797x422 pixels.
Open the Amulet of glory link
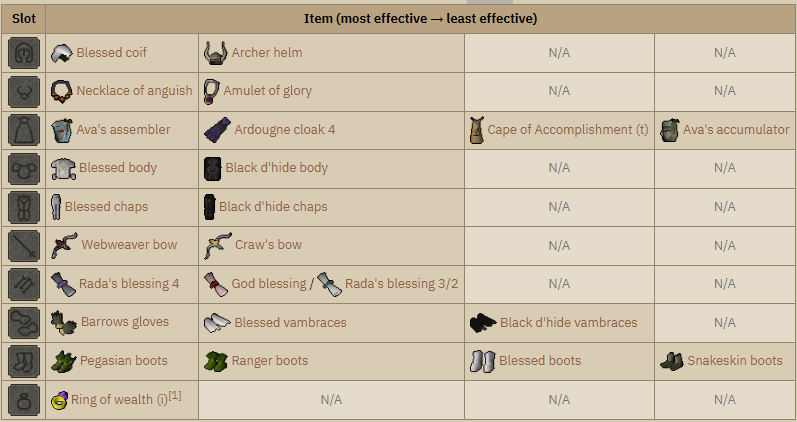267,91
